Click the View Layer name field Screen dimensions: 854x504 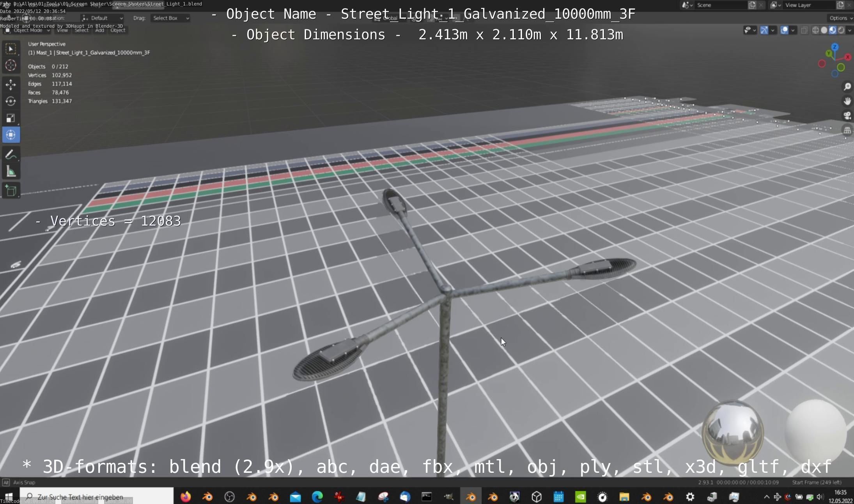(x=809, y=5)
